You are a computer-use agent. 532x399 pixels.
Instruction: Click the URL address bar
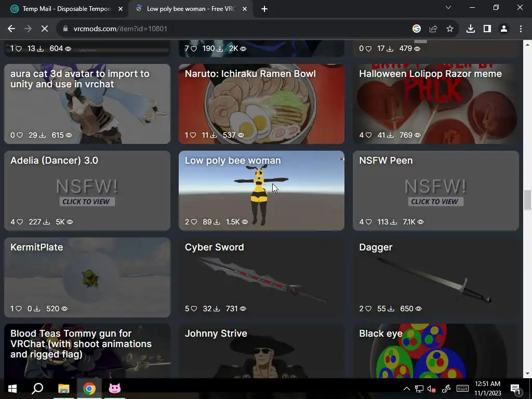point(237,29)
